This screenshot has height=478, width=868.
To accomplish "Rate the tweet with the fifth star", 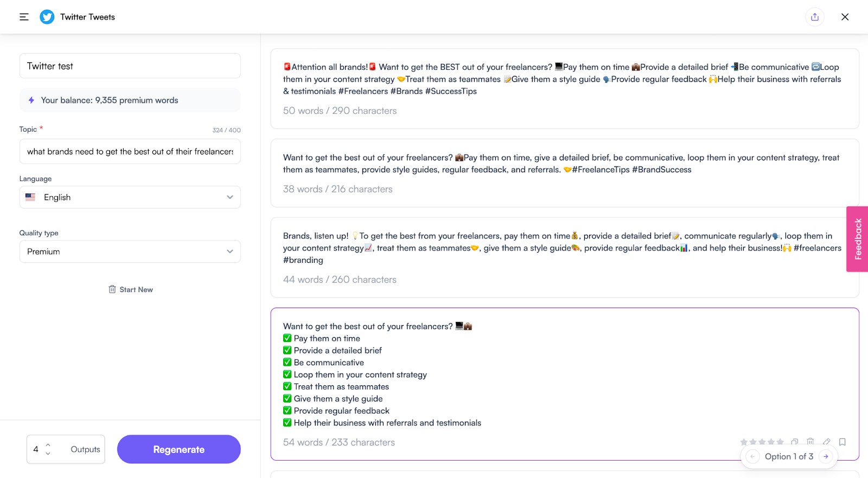I will (x=780, y=442).
